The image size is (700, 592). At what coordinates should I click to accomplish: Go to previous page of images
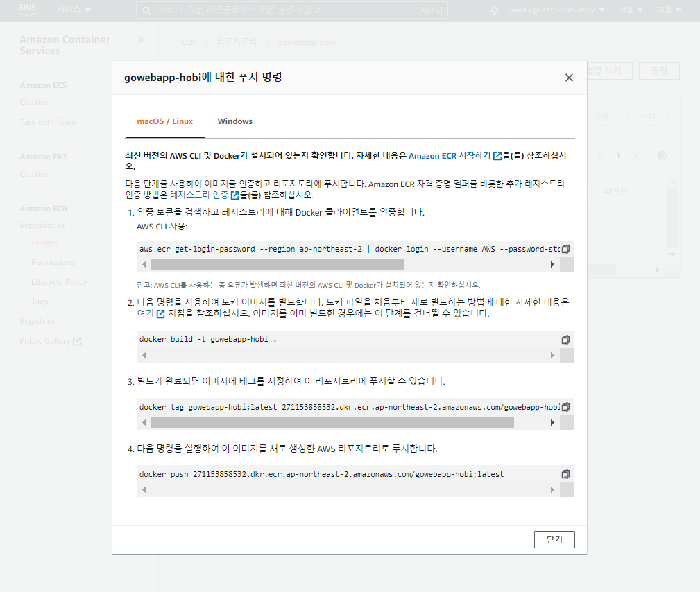coord(601,155)
